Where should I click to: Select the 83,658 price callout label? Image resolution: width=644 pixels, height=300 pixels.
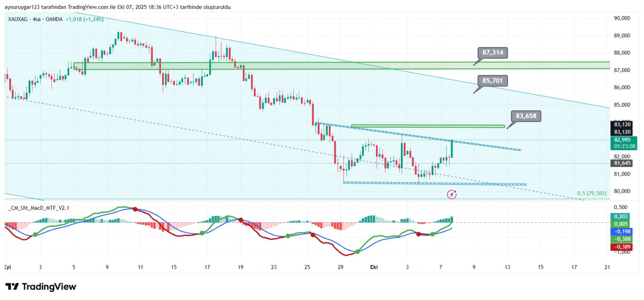click(526, 116)
